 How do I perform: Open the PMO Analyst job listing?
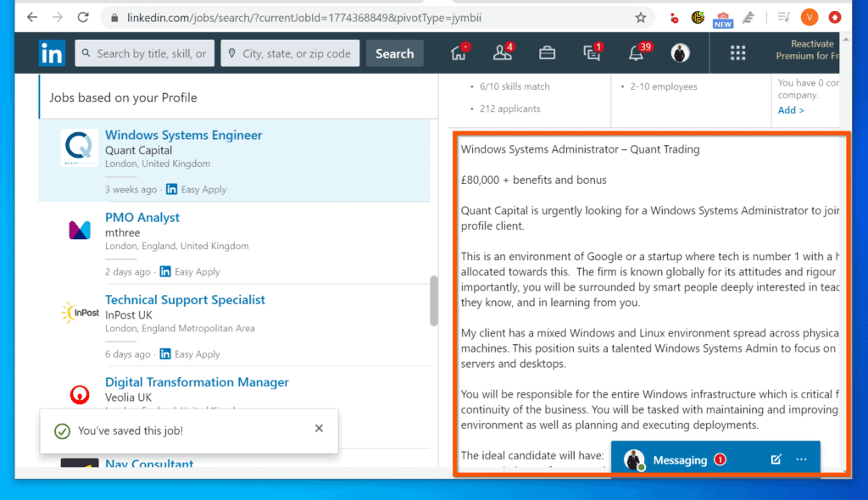pyautogui.click(x=142, y=218)
